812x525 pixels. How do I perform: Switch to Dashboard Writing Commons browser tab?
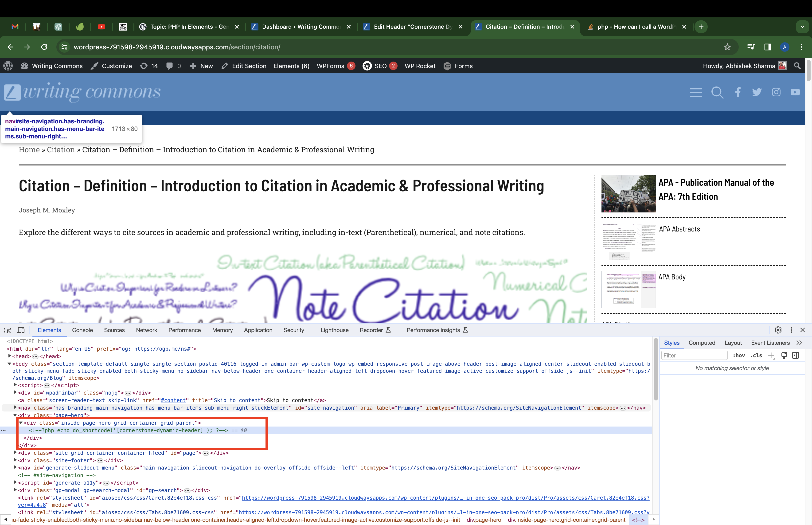click(301, 27)
